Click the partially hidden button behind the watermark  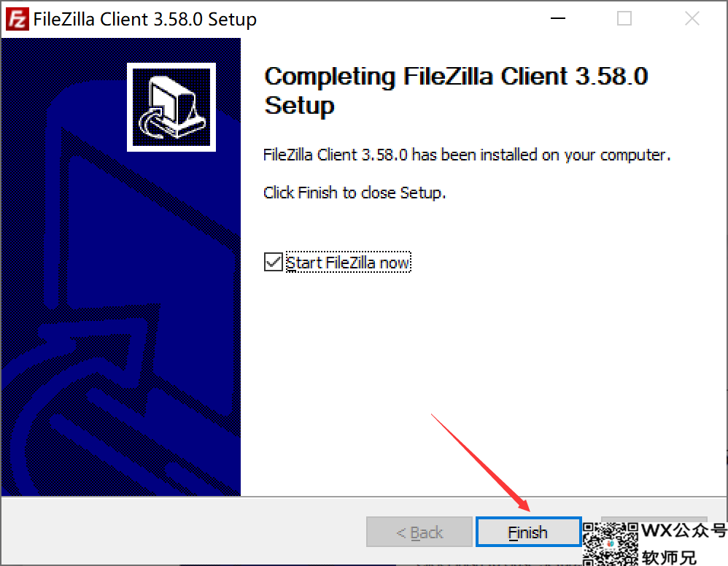[x=654, y=519]
